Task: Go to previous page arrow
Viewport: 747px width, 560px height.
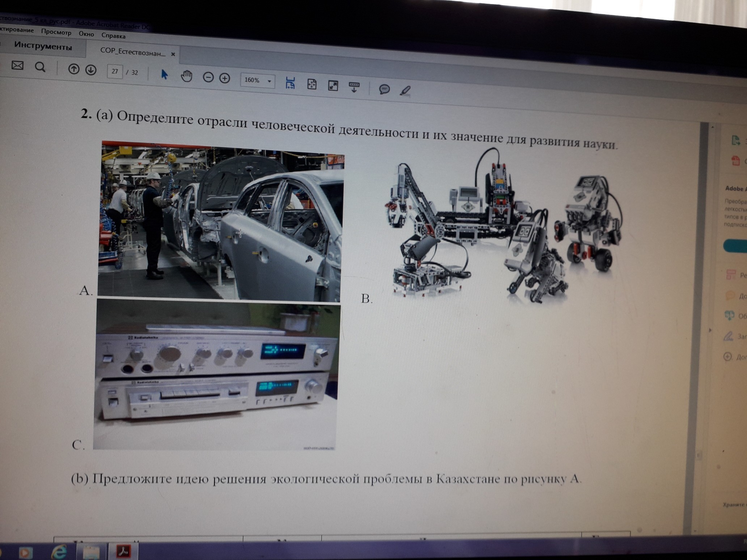Action: [74, 69]
